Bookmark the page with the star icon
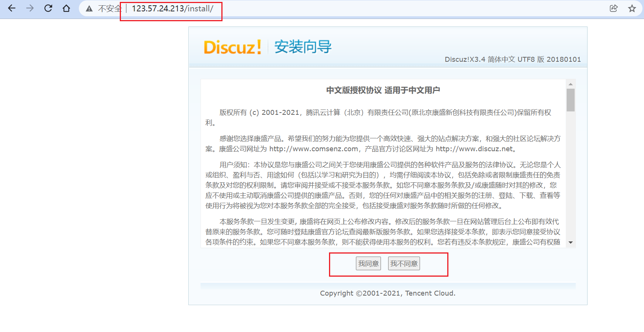Screen dimensions: 644x332 632,8
